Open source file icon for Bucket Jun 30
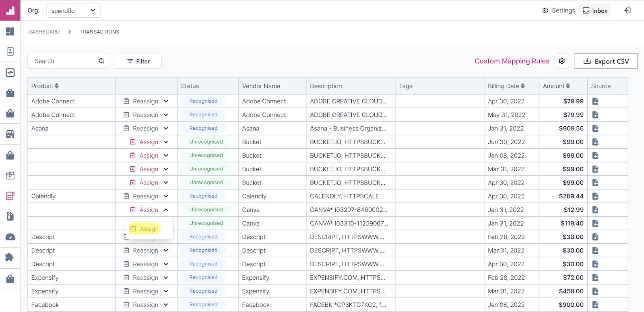The width and height of the screenshot is (644, 312). click(595, 142)
